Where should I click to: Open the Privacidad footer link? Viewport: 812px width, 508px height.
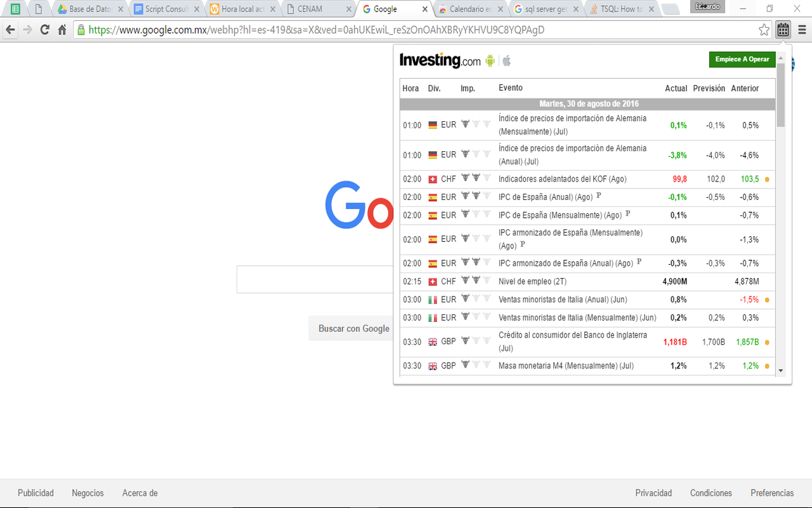653,493
